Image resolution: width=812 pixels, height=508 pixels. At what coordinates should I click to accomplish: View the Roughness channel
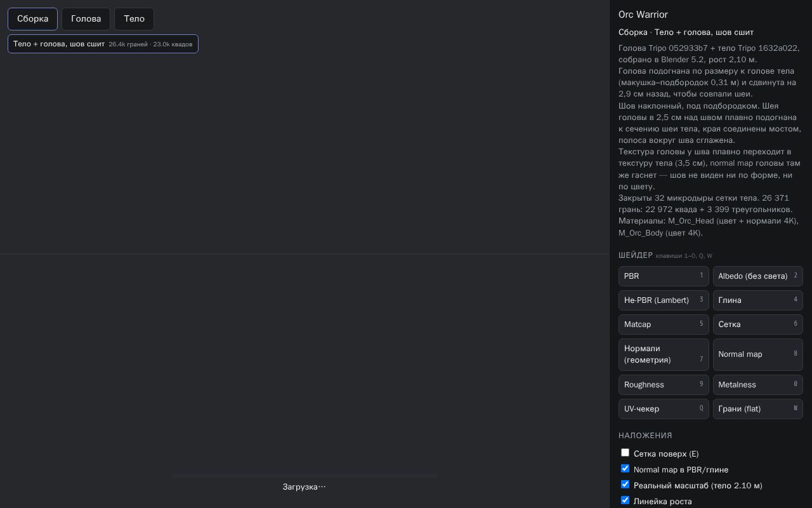click(664, 385)
